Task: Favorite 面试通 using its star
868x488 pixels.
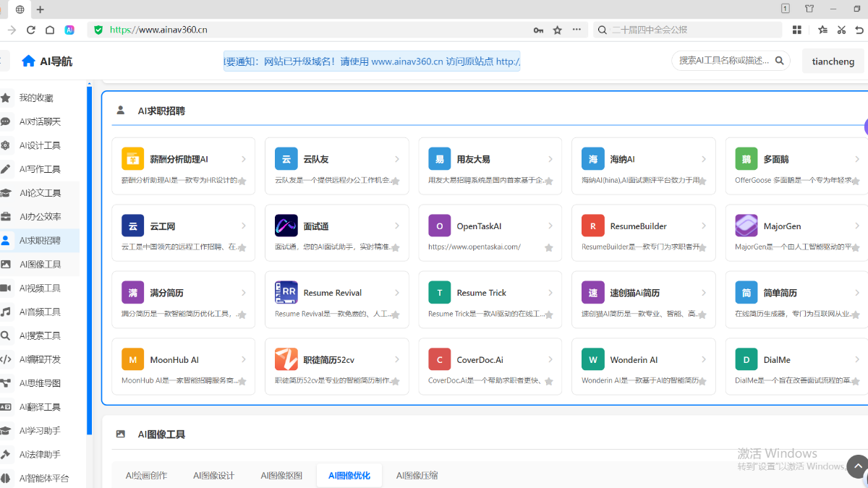Action: [x=396, y=247]
